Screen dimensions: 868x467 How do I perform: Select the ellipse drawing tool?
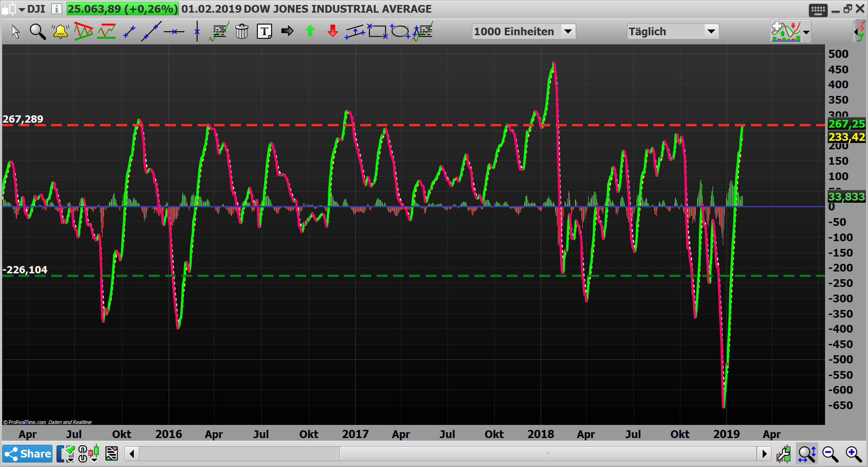click(x=400, y=31)
